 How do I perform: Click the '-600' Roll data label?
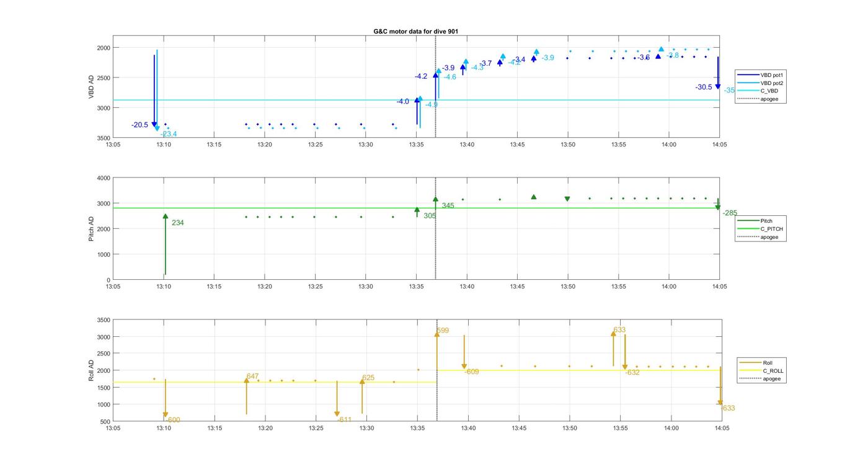pos(173,420)
